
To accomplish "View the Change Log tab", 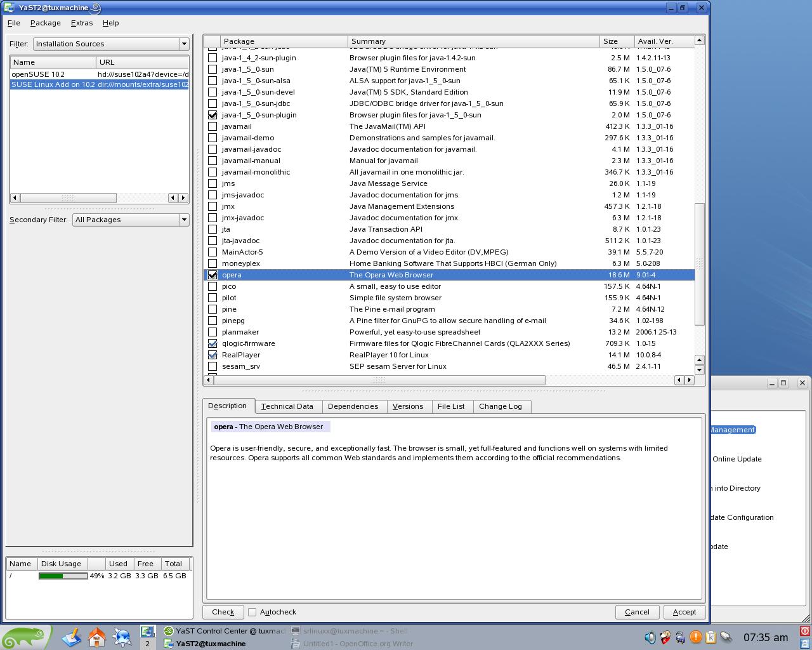I will 501,406.
